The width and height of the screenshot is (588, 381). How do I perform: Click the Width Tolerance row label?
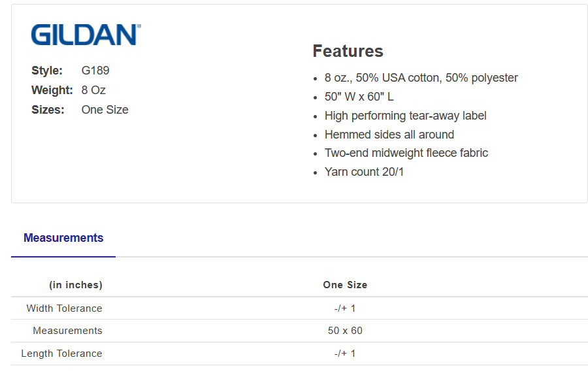click(x=64, y=308)
